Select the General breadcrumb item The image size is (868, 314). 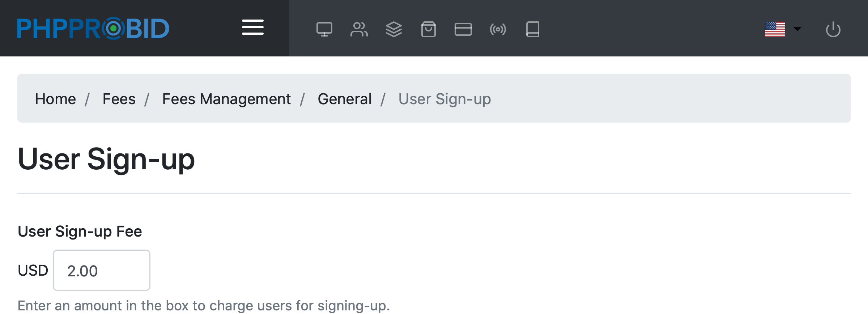click(344, 99)
